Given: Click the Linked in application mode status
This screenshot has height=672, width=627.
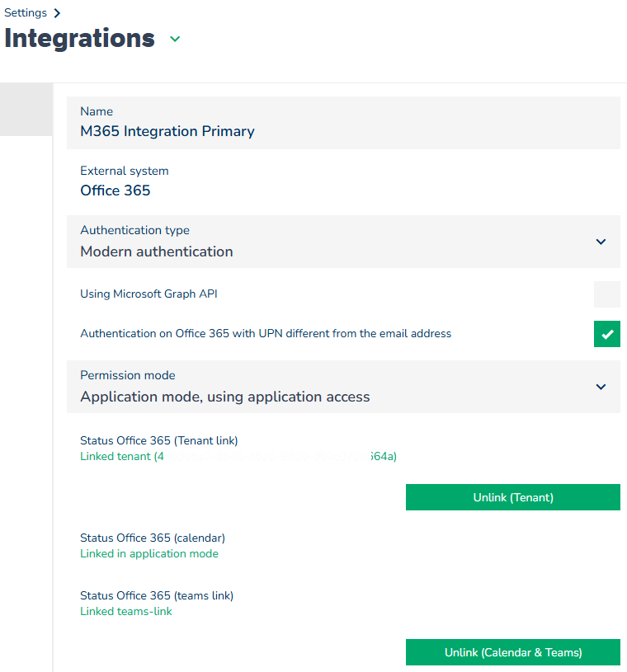Looking at the screenshot, I should click(x=149, y=554).
